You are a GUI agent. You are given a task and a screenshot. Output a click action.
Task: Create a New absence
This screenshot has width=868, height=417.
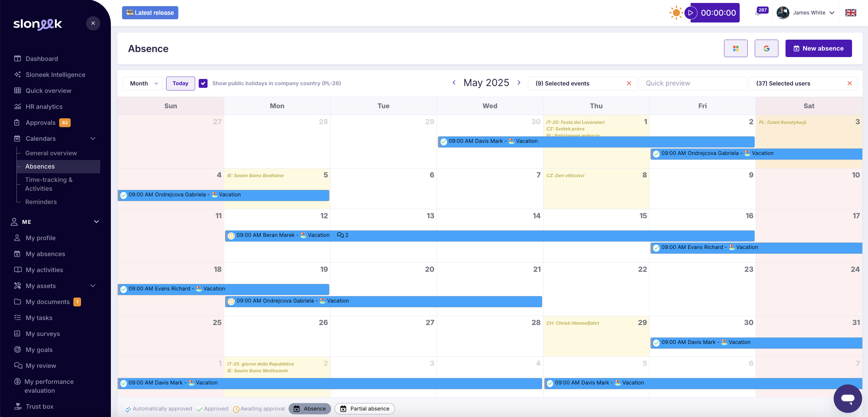[x=818, y=48]
